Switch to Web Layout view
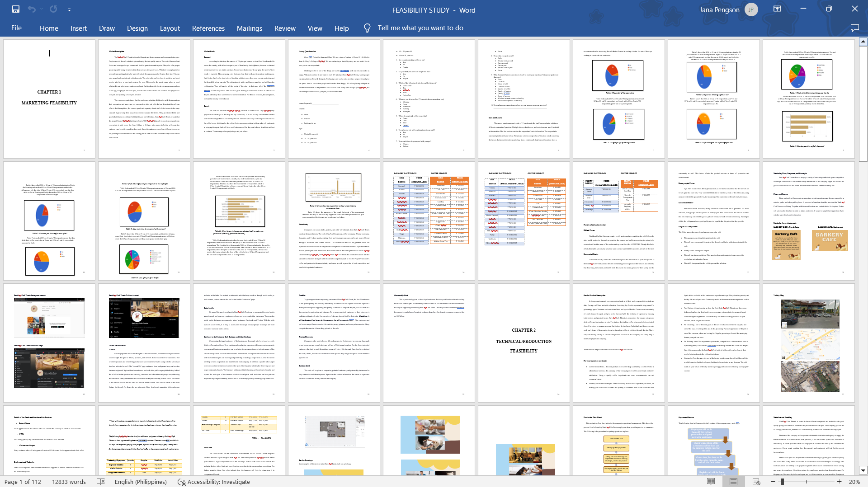 (756, 482)
